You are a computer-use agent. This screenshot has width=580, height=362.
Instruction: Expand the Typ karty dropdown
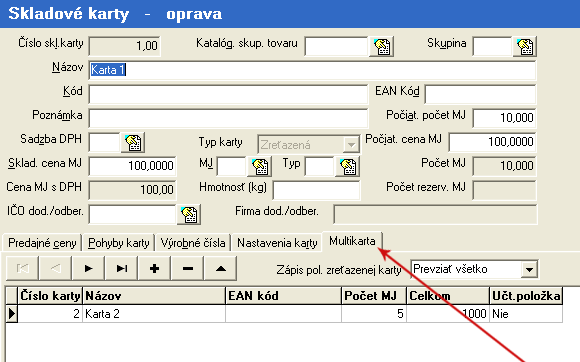pos(351,145)
